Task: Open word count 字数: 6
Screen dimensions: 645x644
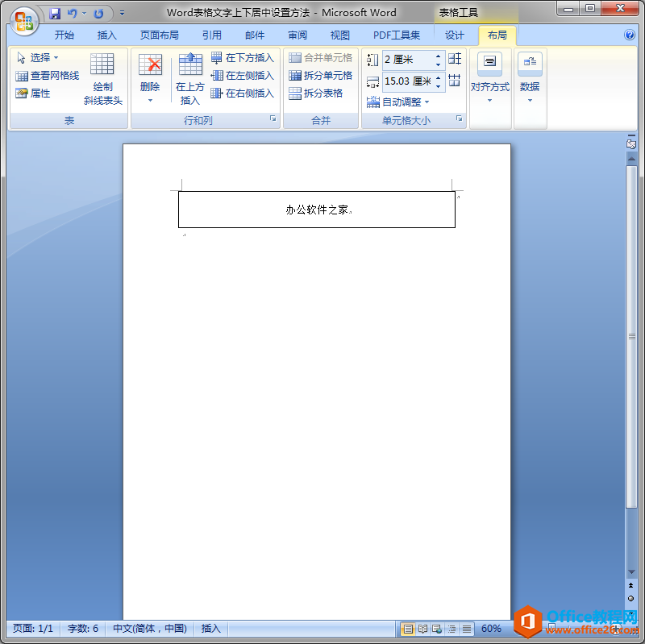Action: 83,629
